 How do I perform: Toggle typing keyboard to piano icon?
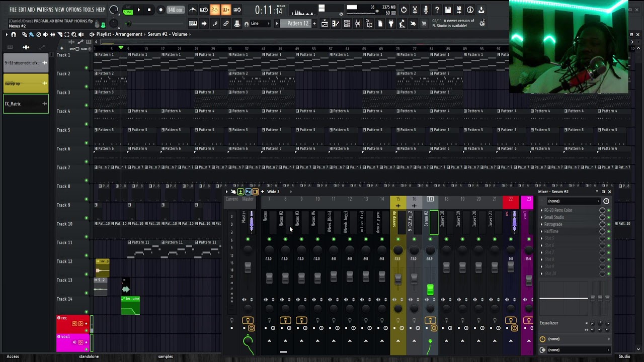click(193, 24)
